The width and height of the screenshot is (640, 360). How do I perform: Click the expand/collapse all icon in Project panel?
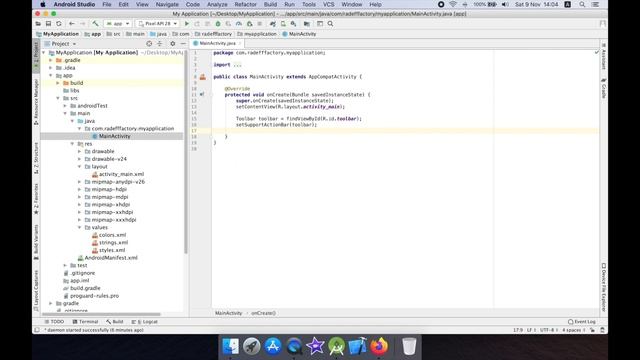pos(160,43)
